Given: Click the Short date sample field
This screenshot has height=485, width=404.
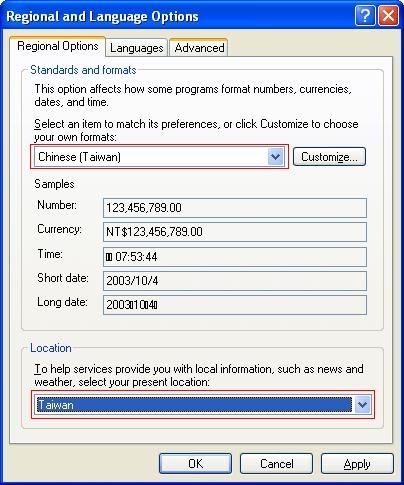Looking at the screenshot, I should pos(235,280).
